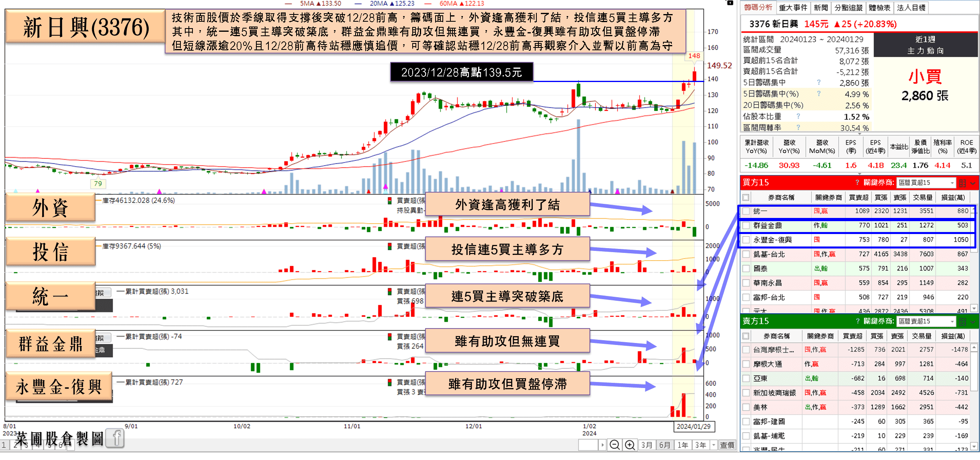Screen dimensions: 980x460
Task: Click the 57,316 張 interval volume value
Action: pyautogui.click(x=852, y=51)
